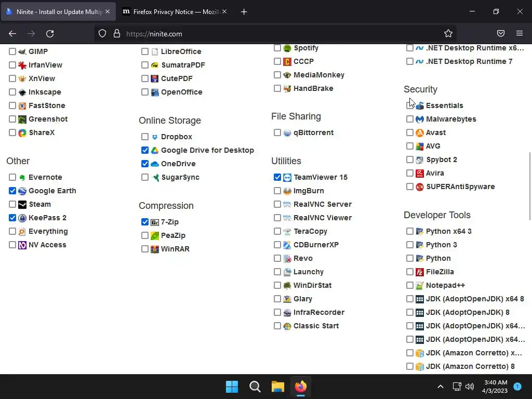532x399 pixels.
Task: Click the NV Access icon
Action: pyautogui.click(x=22, y=245)
